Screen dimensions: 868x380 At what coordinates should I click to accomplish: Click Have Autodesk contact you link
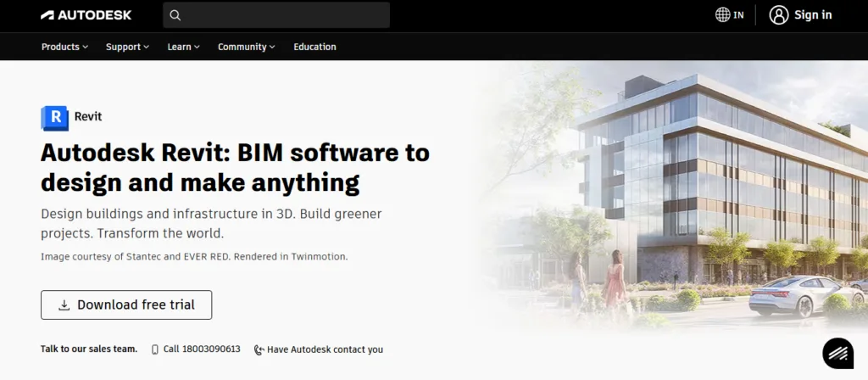325,349
